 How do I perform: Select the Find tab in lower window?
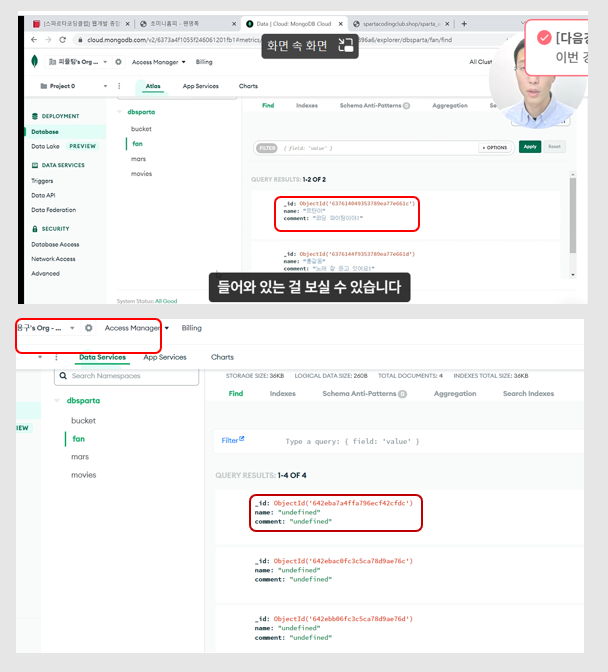pos(236,393)
